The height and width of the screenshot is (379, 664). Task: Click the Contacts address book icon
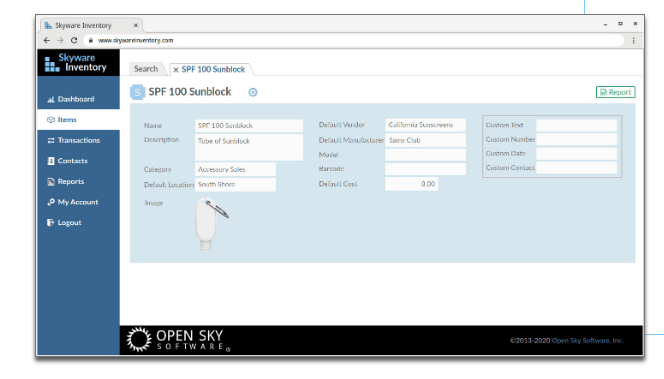tap(51, 161)
